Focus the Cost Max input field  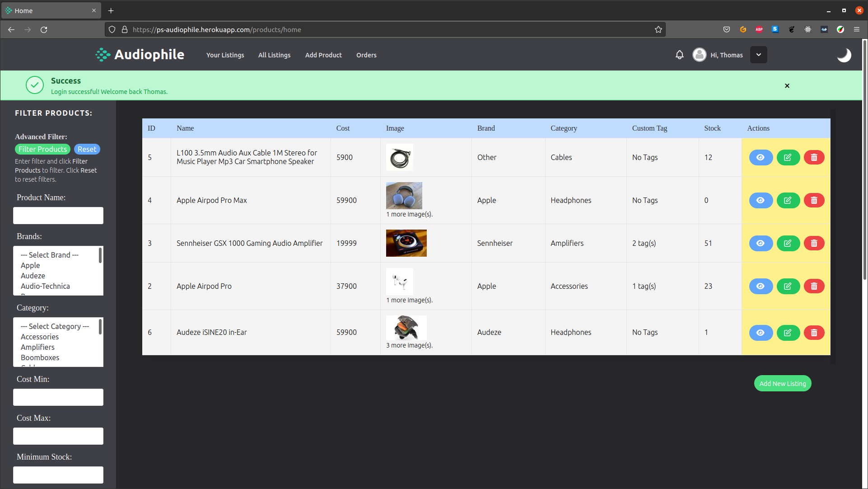click(x=58, y=436)
